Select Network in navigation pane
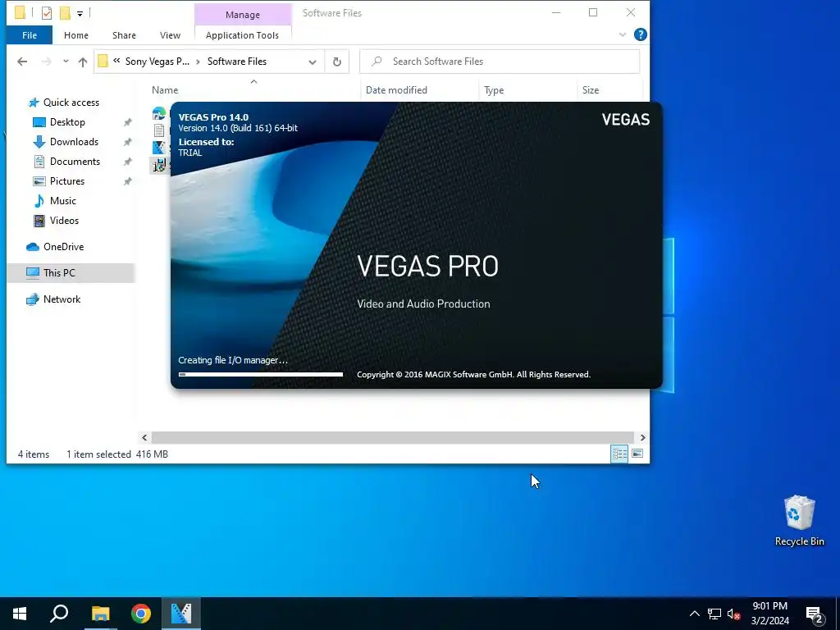 click(62, 299)
